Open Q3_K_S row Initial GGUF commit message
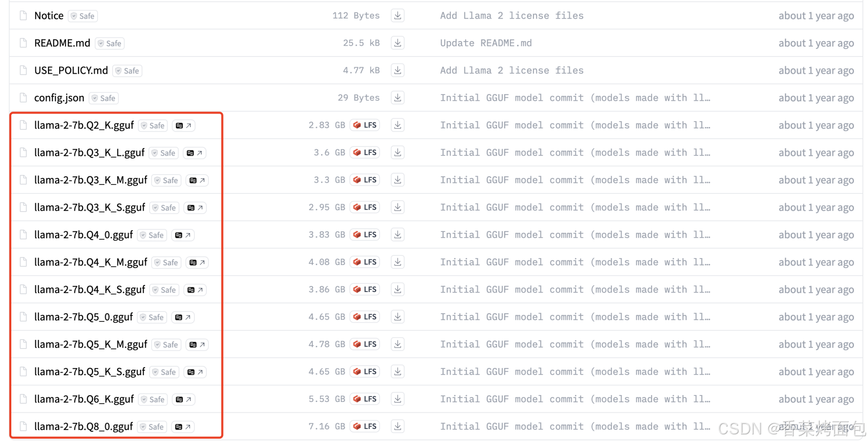This screenshot has height=443, width=868. (x=575, y=207)
